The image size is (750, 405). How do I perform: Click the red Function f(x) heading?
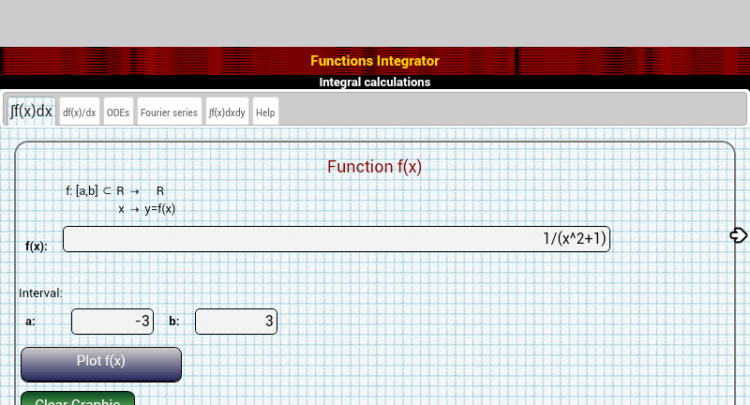(x=374, y=167)
